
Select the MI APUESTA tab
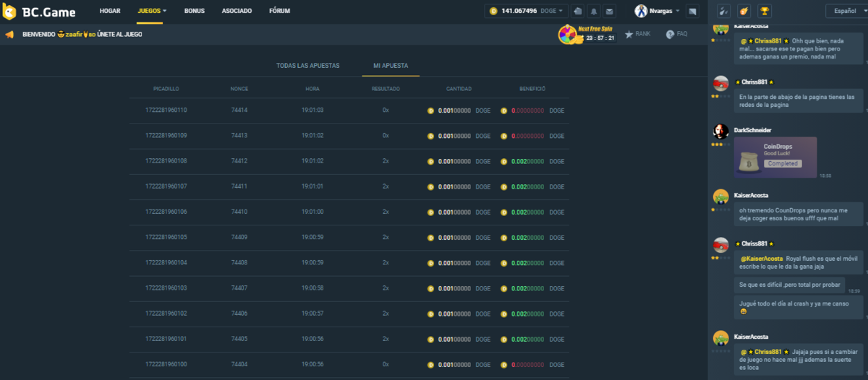[391, 66]
